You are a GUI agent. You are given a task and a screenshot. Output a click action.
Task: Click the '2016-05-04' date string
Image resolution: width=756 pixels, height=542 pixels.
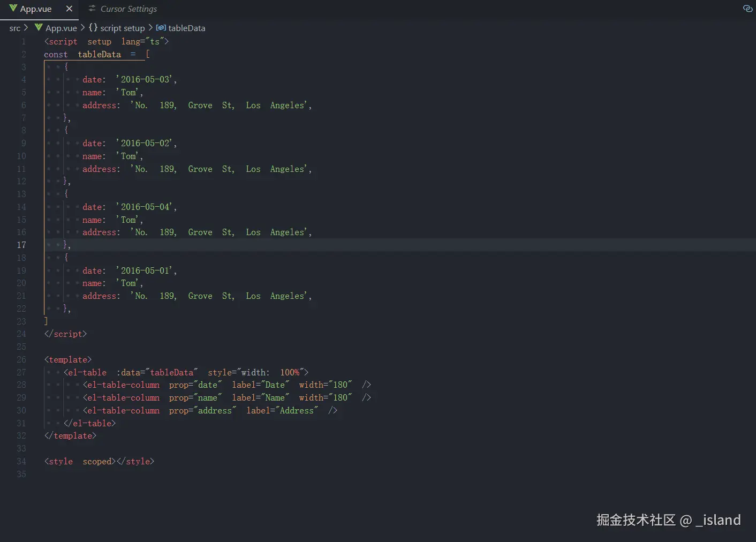point(146,207)
